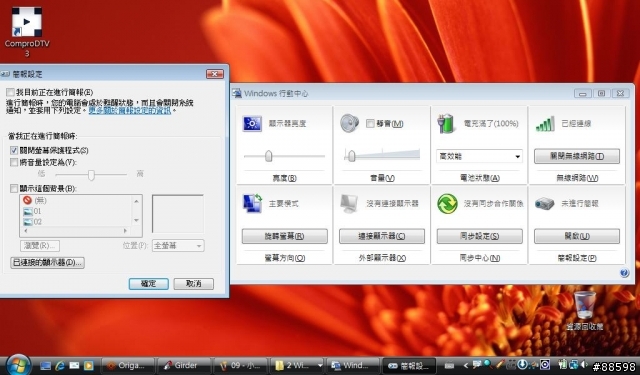The image size is (640, 375).
Task: Open 更多關於簡報設定的資訊 link
Action: 130,110
